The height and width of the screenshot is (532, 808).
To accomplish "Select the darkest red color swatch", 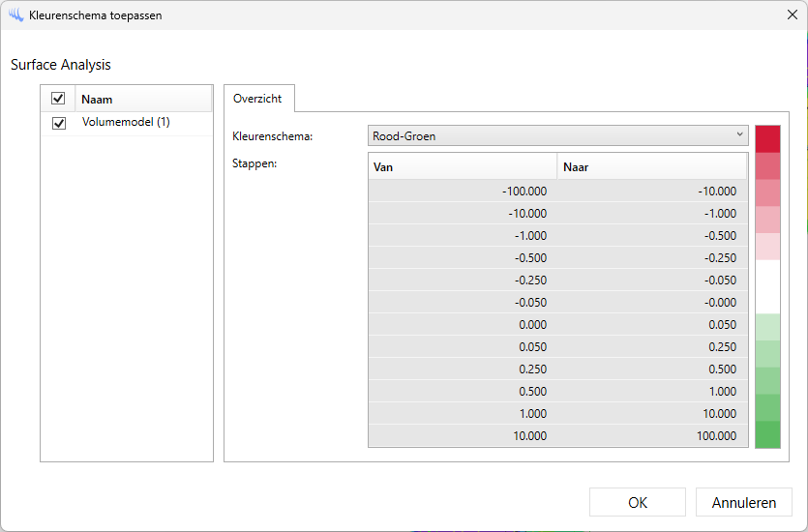I will (x=767, y=138).
